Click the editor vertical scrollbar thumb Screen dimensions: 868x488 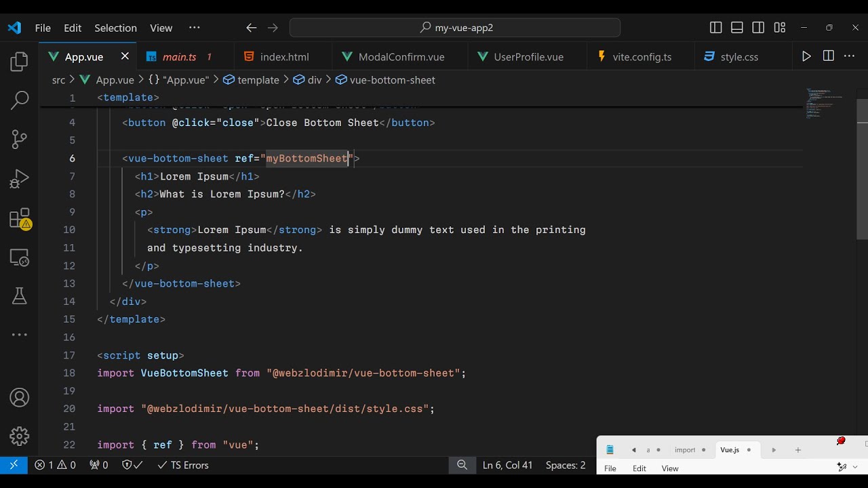(862, 169)
